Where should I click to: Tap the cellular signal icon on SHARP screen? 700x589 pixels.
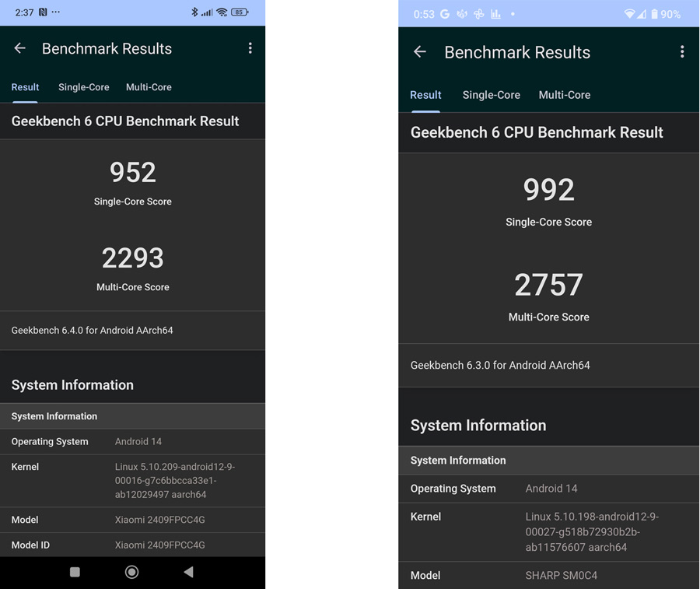(x=642, y=14)
